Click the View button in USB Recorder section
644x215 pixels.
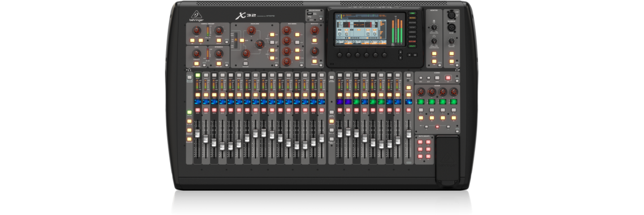(321, 19)
